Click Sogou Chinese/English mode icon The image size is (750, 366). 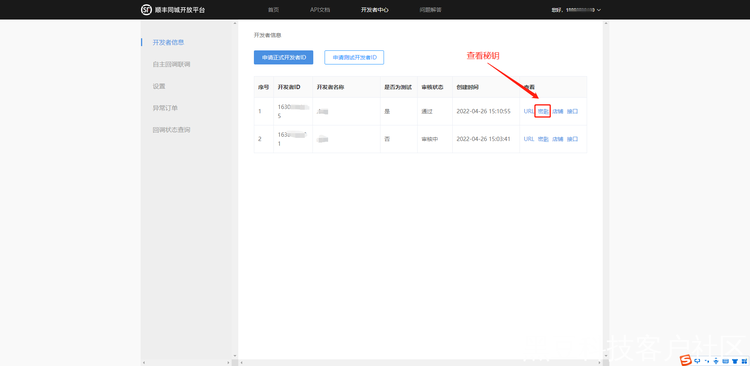click(697, 361)
